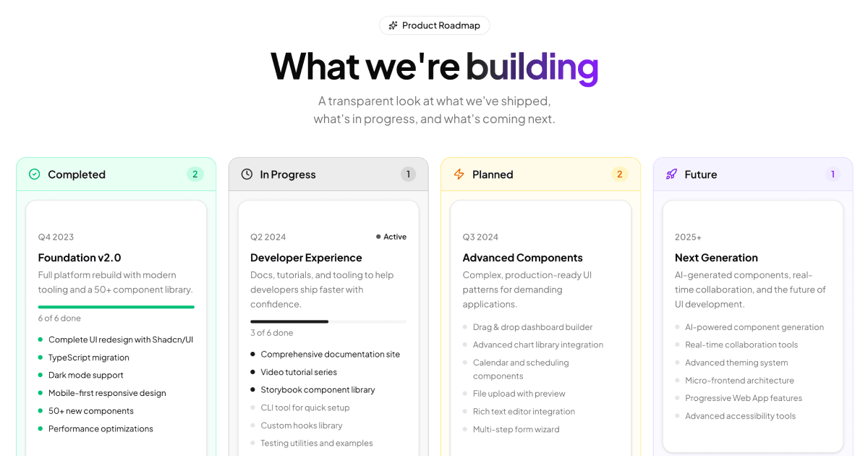Click the Product Roadmap pill badge
Viewport: 868px width, 456px height.
point(435,25)
